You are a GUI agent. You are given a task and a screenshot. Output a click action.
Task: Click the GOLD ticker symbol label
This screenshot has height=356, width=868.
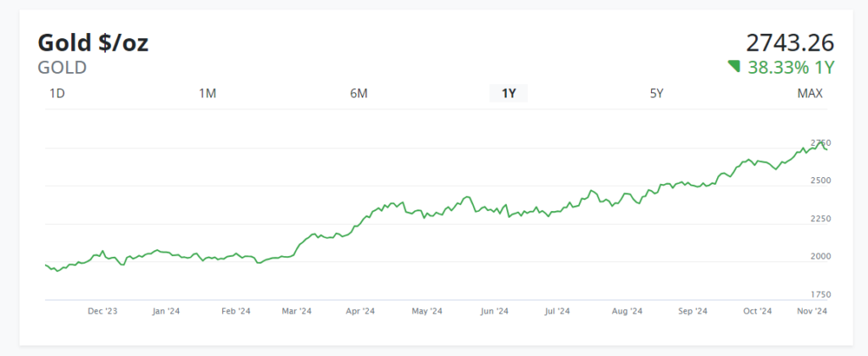tap(62, 68)
